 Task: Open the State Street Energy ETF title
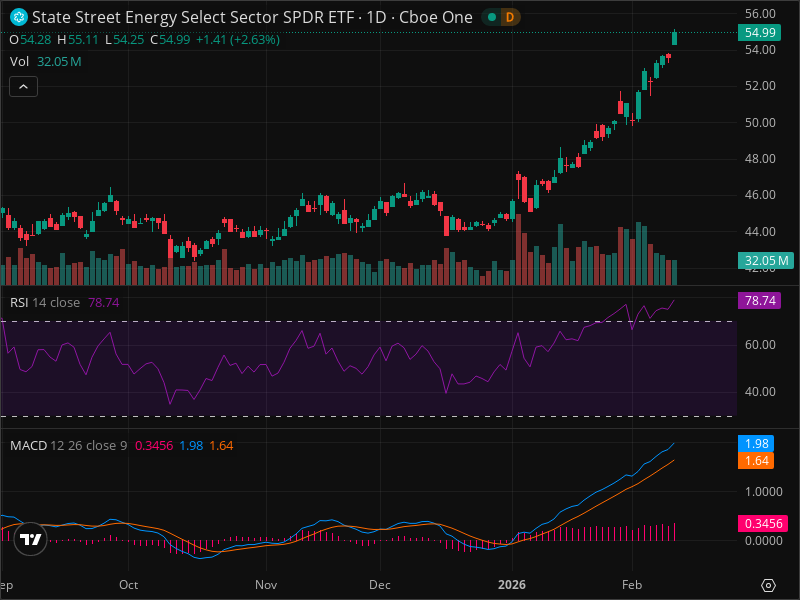click(x=252, y=17)
